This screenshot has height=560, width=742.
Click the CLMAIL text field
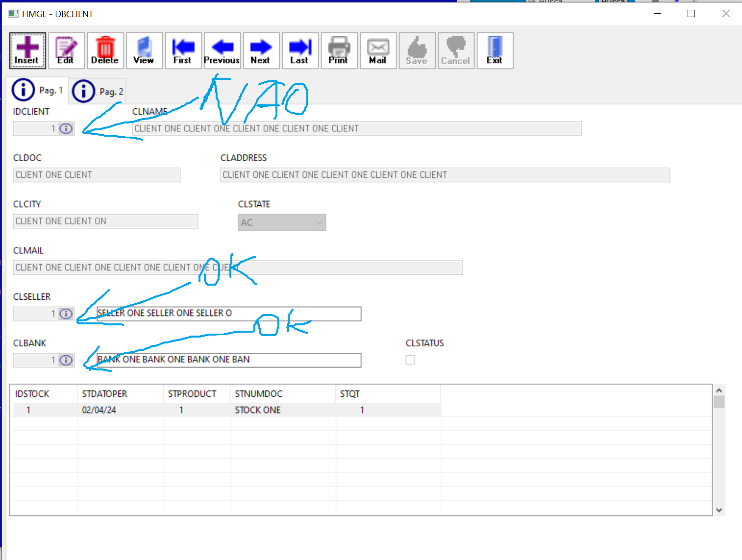click(238, 268)
